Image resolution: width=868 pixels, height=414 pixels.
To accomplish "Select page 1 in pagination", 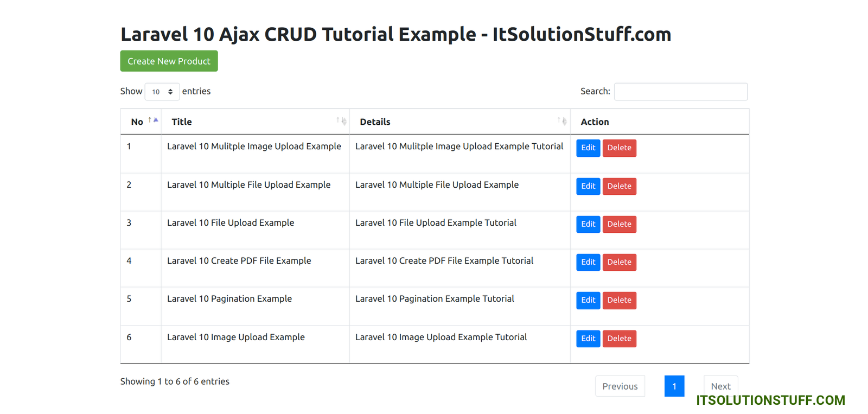I will [x=674, y=386].
